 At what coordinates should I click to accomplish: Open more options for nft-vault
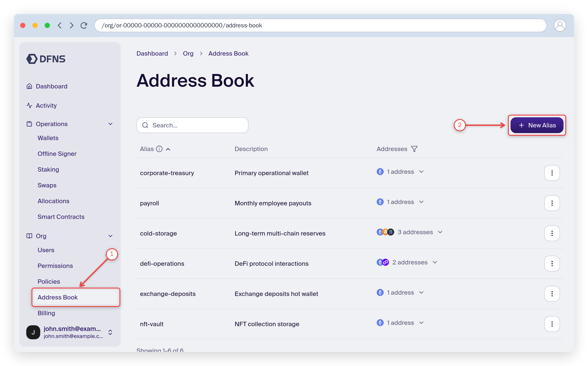click(x=552, y=324)
